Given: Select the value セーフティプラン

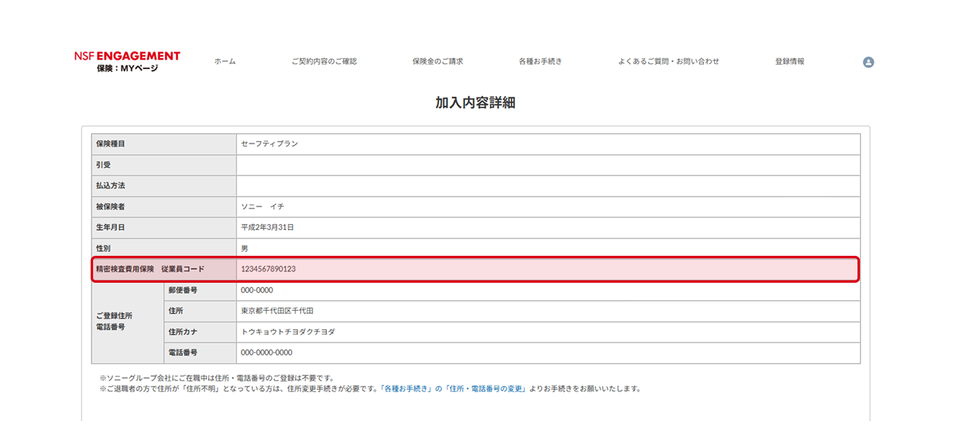Looking at the screenshot, I should click(x=269, y=144).
